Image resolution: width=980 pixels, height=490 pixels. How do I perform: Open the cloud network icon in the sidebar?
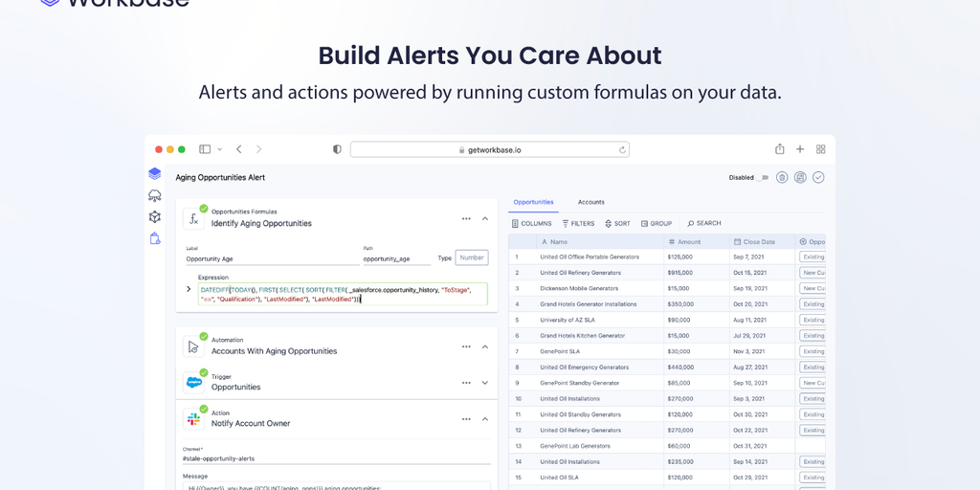click(154, 195)
